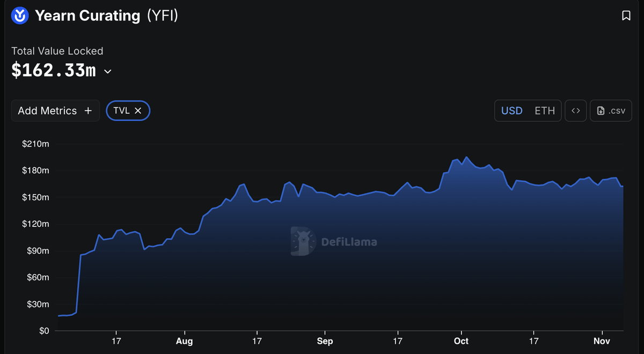The height and width of the screenshot is (354, 644).
Task: Click the Aug x-axis label
Action: [184, 341]
